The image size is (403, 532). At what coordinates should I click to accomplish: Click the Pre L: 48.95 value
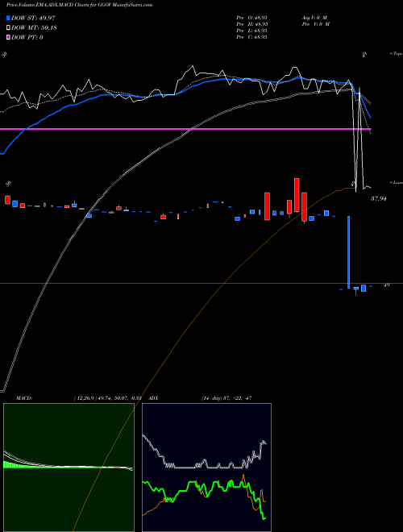click(252, 31)
